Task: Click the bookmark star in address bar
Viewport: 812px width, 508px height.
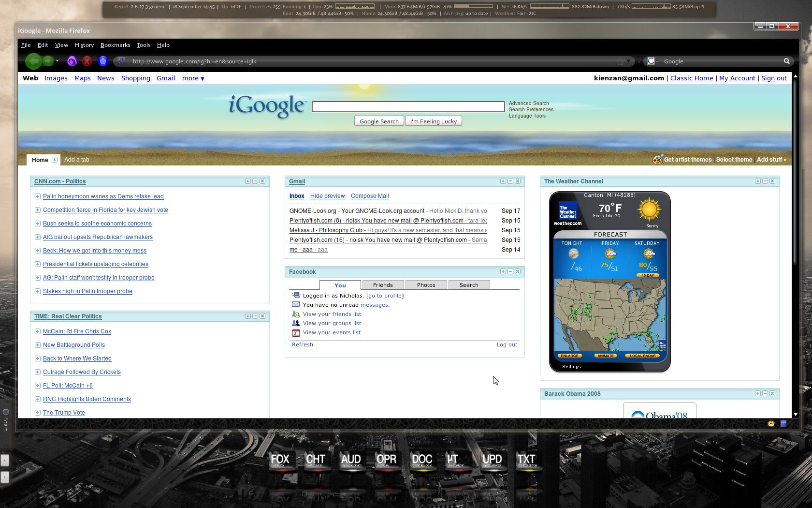Action: coord(620,61)
